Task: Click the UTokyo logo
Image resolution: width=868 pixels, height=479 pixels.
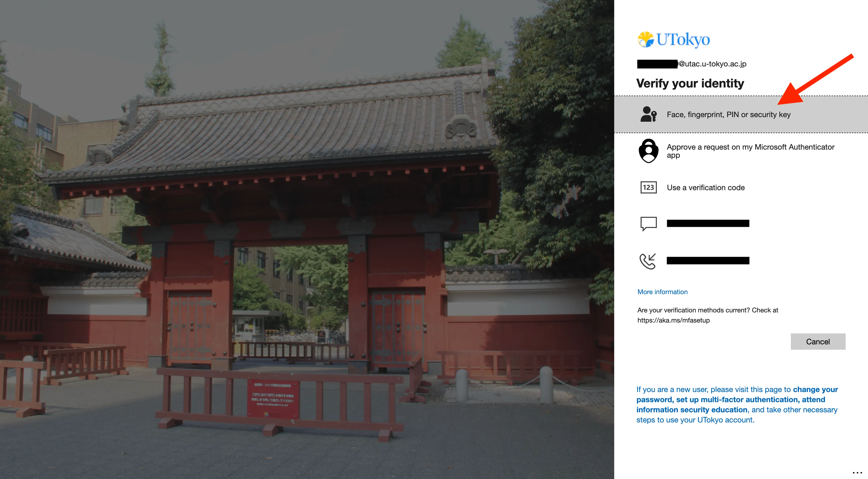Action: coord(673,40)
